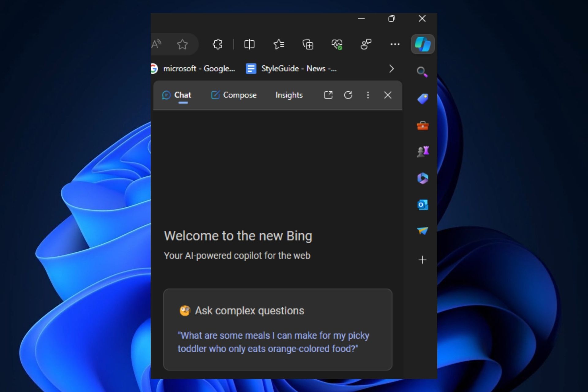Image resolution: width=588 pixels, height=392 pixels.
Task: Refresh the Bing chat pane
Action: coord(348,95)
